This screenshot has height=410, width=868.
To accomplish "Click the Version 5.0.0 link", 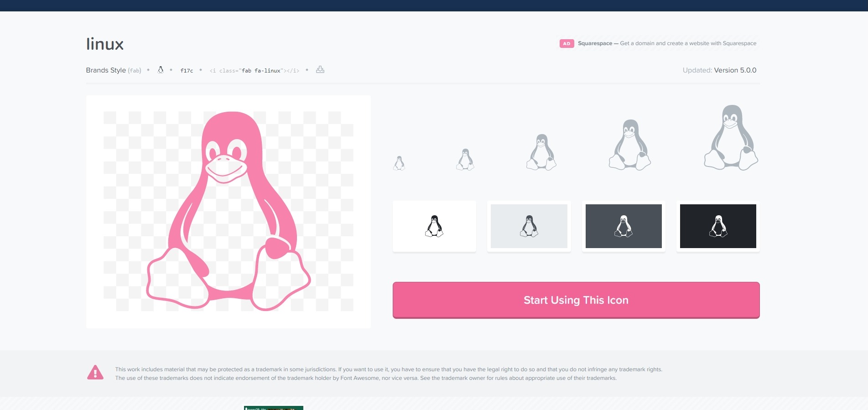I will pos(735,70).
